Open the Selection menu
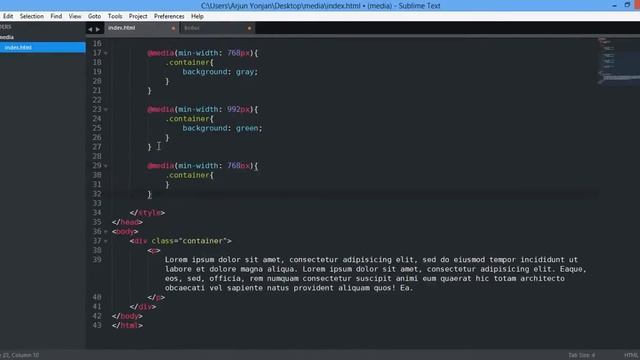Screen dimensions: 640x360 (x=31, y=16)
